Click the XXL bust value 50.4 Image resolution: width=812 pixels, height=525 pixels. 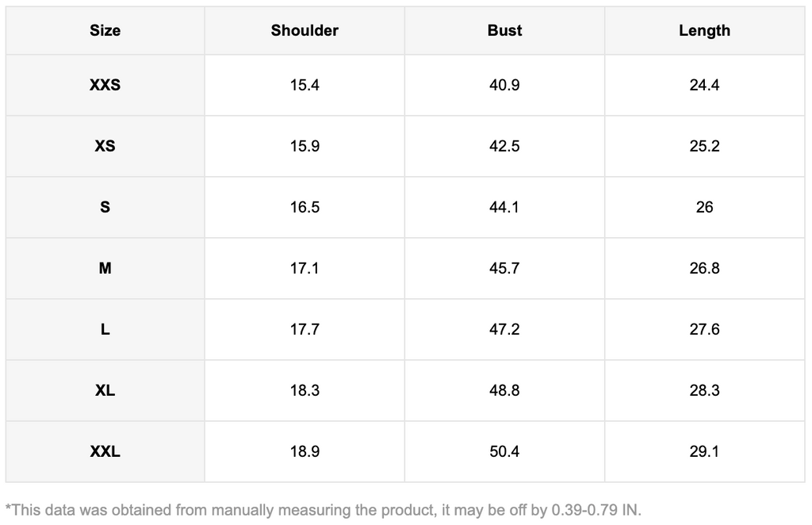coord(504,451)
